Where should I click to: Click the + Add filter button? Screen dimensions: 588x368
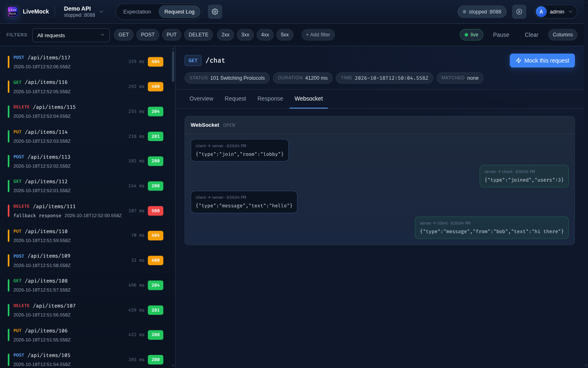[x=318, y=35]
